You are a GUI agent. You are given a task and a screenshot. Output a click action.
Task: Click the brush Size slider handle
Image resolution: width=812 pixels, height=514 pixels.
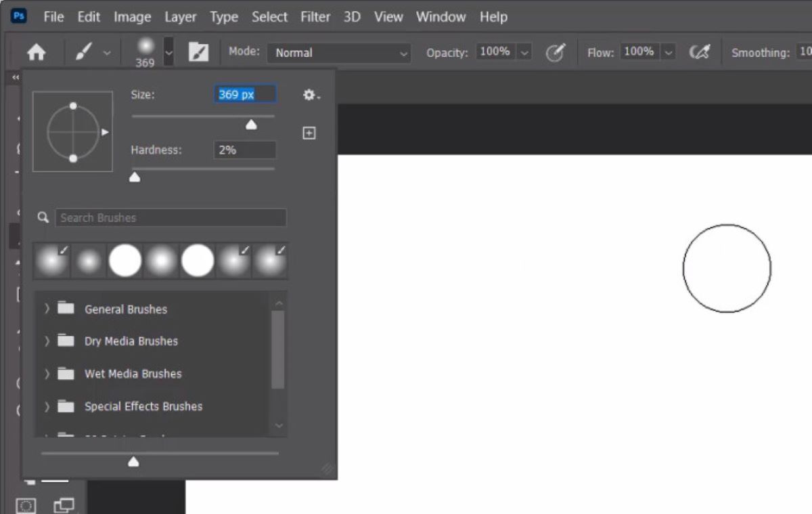coord(251,125)
